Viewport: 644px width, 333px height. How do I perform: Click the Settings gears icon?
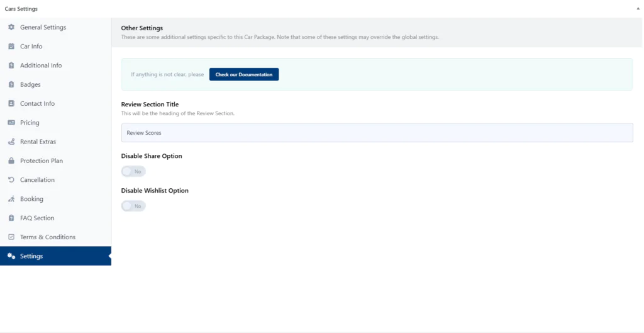11,256
